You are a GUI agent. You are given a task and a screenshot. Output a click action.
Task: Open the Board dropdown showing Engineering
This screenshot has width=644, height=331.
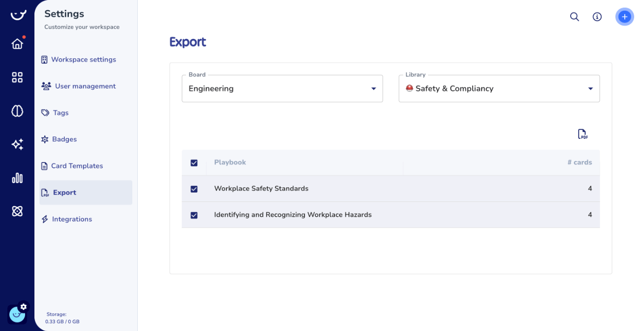coord(282,89)
